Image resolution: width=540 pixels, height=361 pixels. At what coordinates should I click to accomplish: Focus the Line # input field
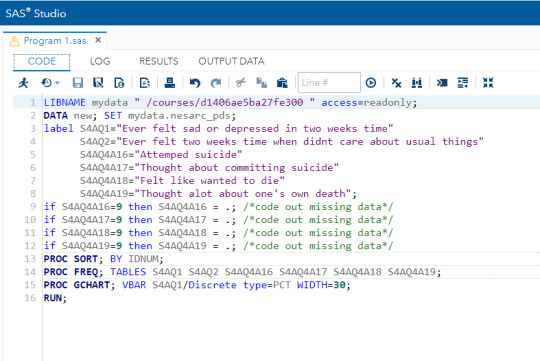coord(329,83)
